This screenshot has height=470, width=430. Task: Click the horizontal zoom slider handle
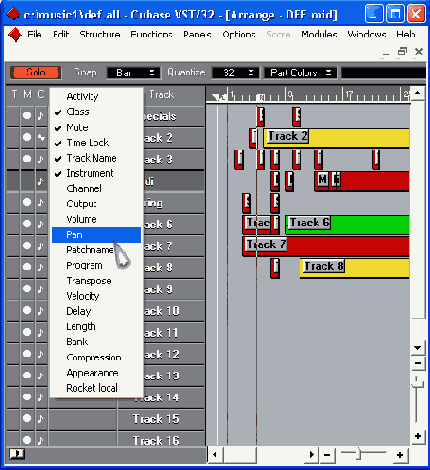(x=359, y=454)
